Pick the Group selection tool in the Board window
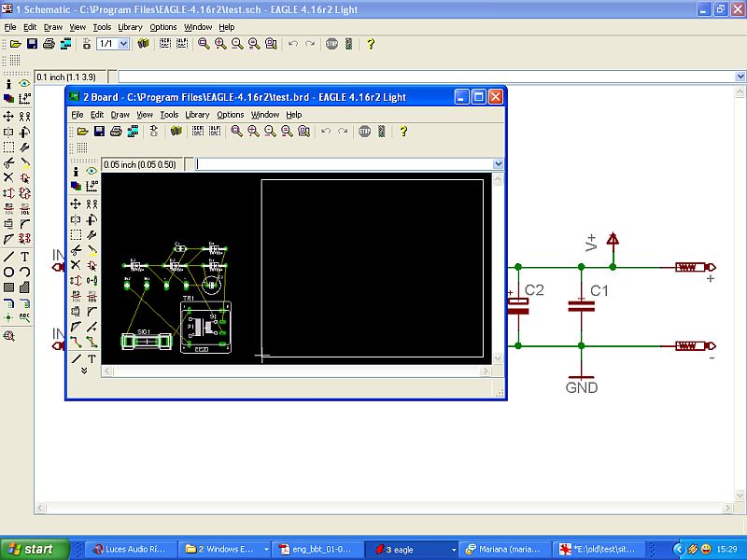 click(76, 235)
